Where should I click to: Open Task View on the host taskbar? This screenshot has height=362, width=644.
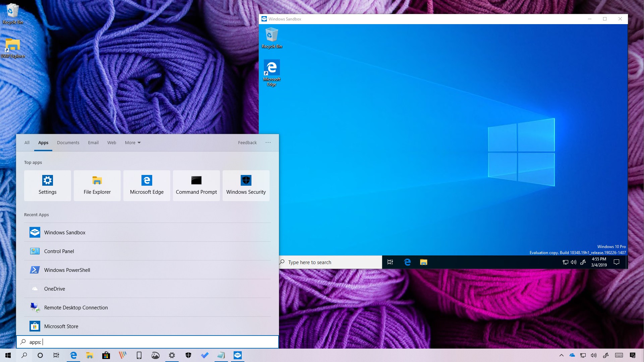[56, 355]
